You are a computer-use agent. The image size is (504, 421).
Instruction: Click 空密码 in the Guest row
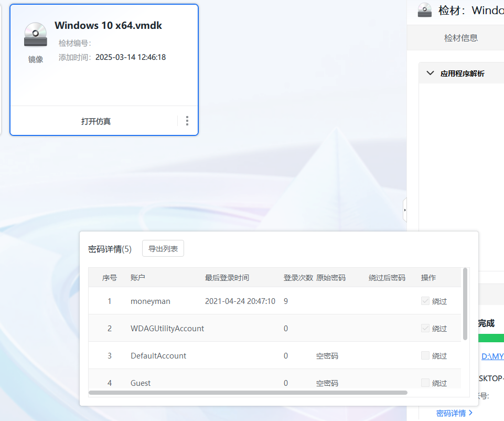[327, 383]
